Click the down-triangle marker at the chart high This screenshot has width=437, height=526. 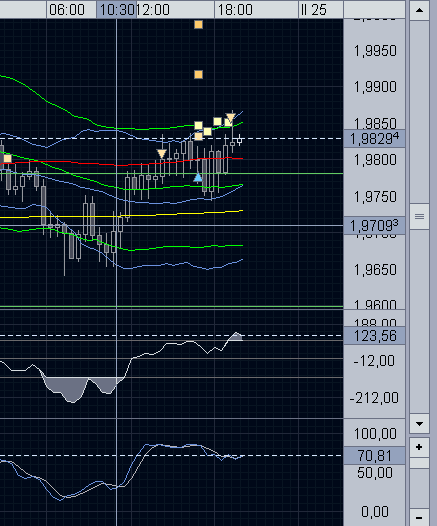pos(231,117)
